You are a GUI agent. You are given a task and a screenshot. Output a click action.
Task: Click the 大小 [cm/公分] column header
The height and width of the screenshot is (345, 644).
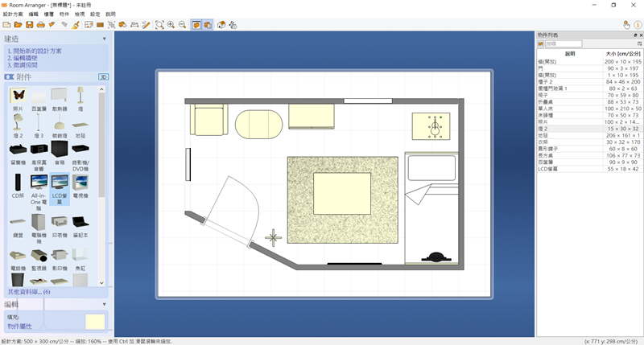[x=622, y=54]
